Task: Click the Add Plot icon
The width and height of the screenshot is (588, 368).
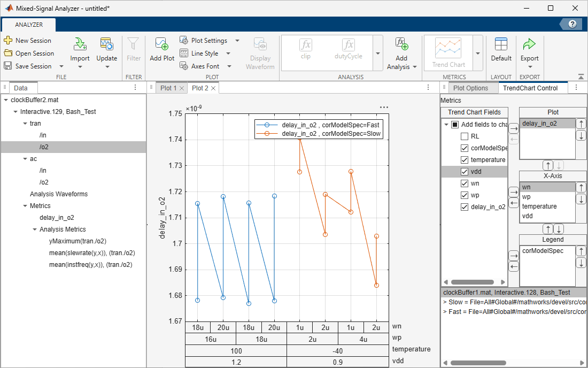Action: (x=161, y=44)
